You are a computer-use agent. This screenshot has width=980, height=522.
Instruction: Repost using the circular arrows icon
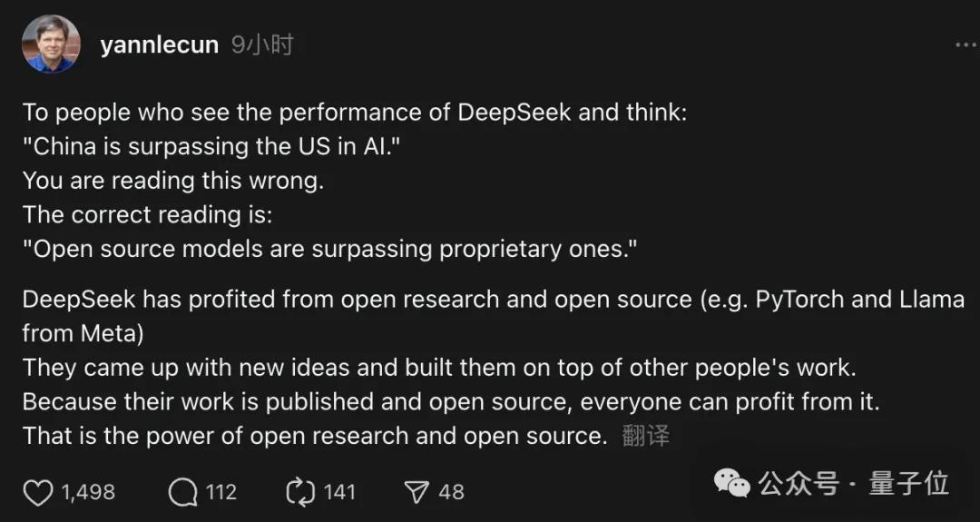point(299,492)
